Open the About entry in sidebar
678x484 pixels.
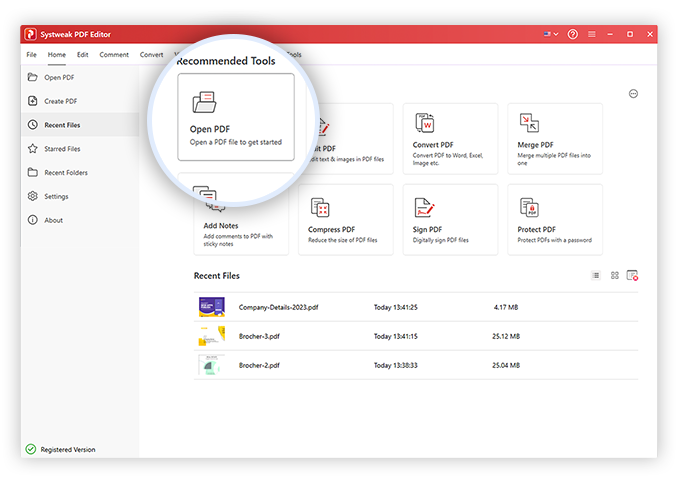pos(54,220)
